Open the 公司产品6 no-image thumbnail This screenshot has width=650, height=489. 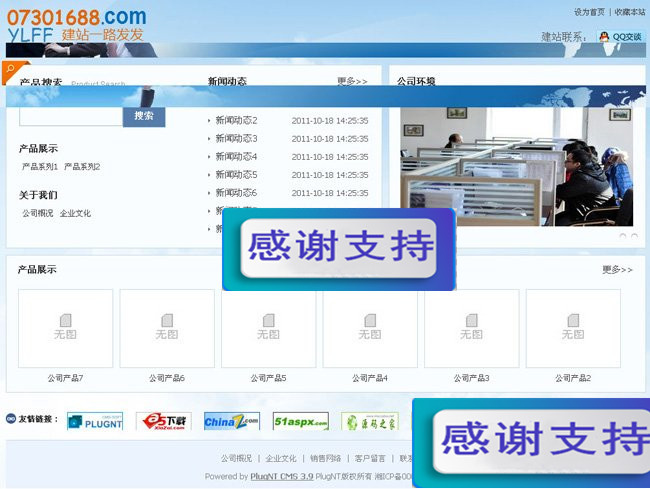pyautogui.click(x=167, y=328)
